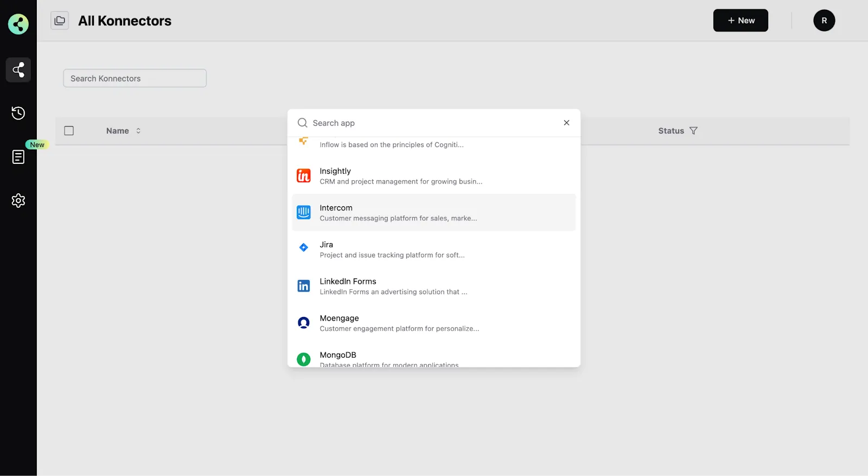Select LinkedIn Forms from the app list
The height and width of the screenshot is (476, 868).
[434, 286]
